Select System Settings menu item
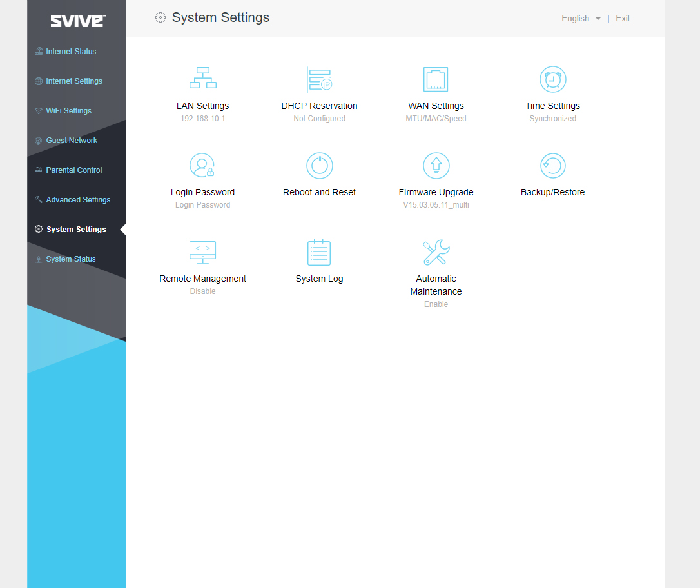Image resolution: width=700 pixels, height=588 pixels. click(x=76, y=230)
